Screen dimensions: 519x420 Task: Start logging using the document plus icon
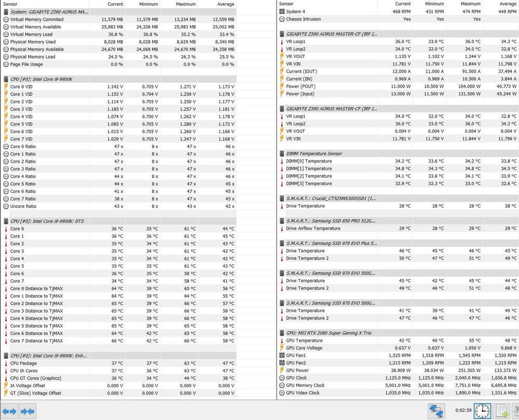[x=501, y=411]
